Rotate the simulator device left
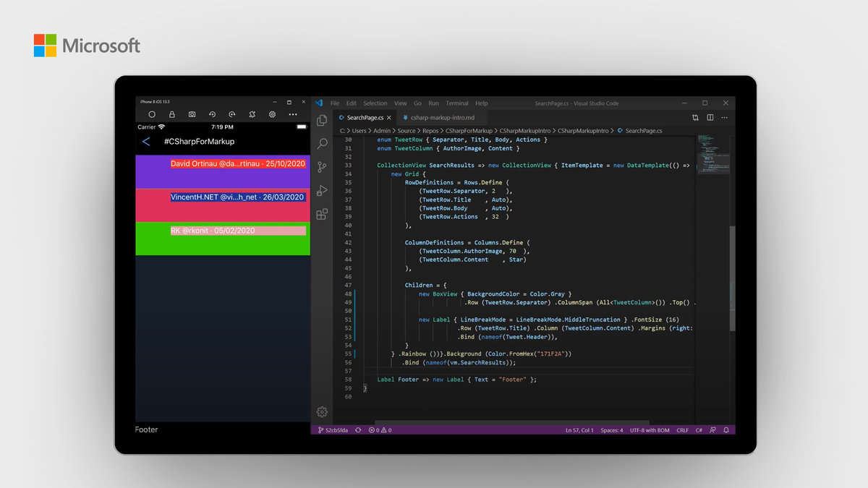This screenshot has height=488, width=868. (x=212, y=114)
